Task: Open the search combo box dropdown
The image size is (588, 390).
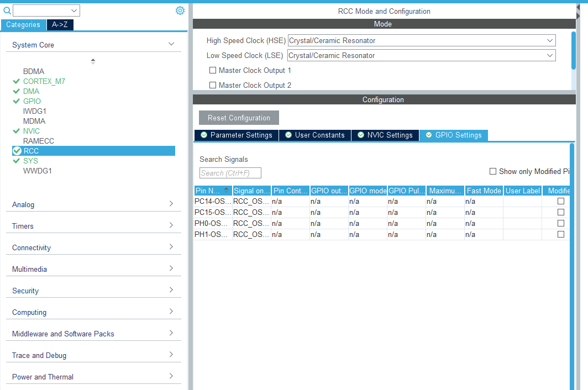Action: click(74, 10)
